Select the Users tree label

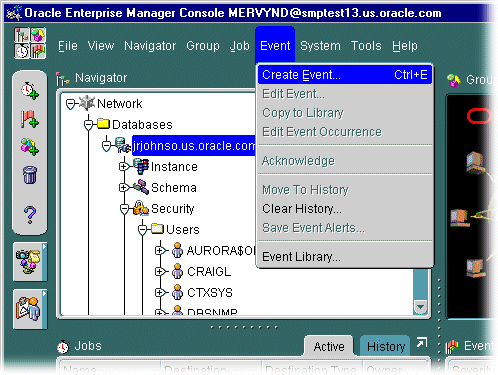(x=183, y=230)
